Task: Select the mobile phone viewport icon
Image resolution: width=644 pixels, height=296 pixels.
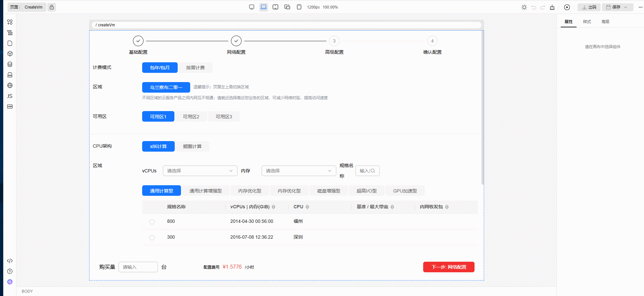Action: [x=299, y=7]
